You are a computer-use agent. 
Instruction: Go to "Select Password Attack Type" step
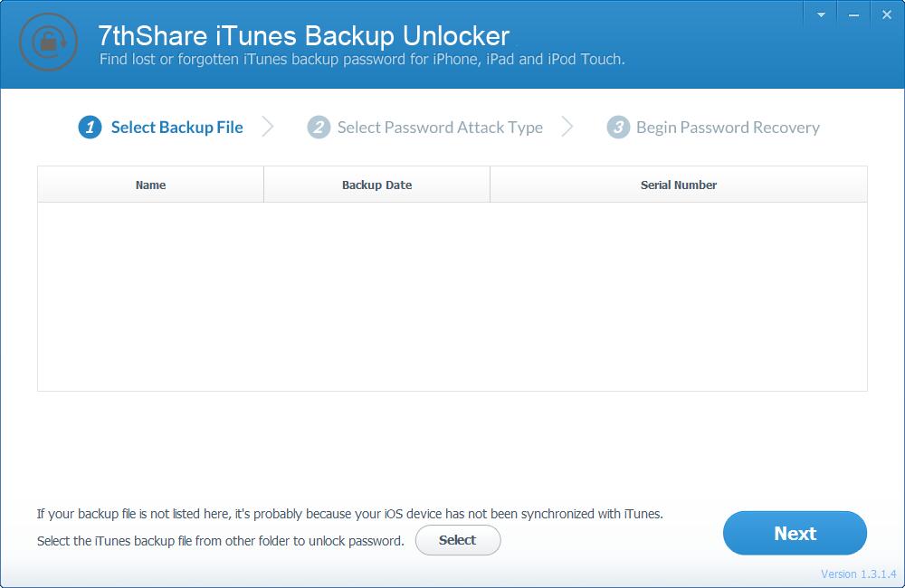coord(440,128)
